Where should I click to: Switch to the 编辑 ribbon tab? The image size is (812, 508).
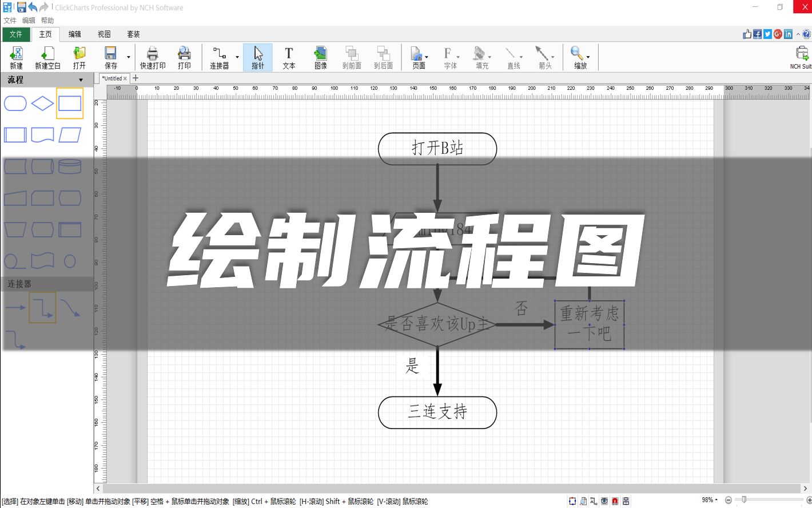[75, 34]
